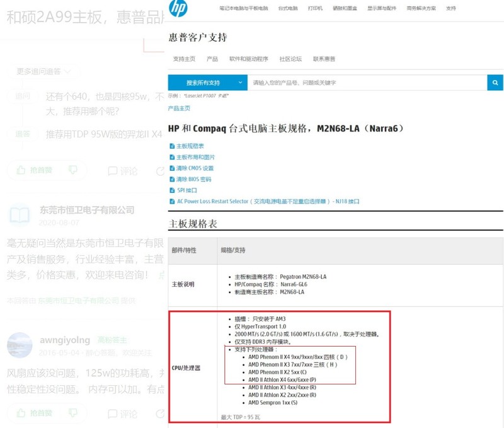
Task: Click AMD Phenom II X2 5xx entry
Action: point(277,372)
